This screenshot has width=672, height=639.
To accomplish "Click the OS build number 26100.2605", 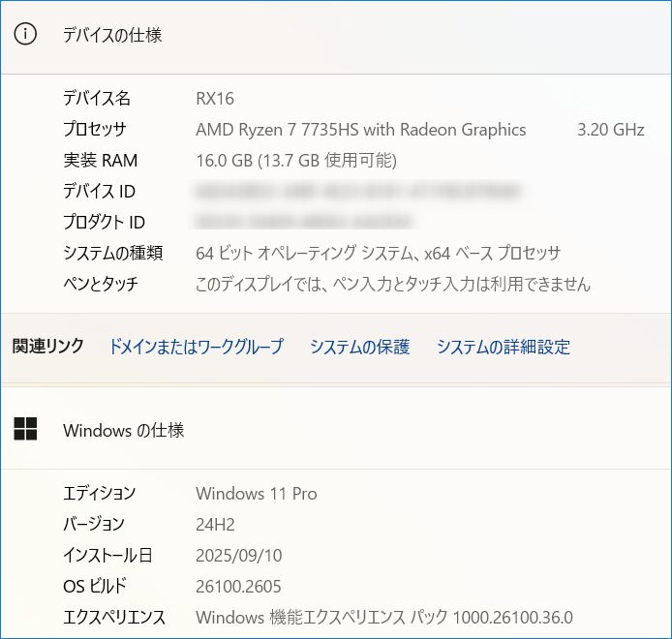I will pyautogui.click(x=238, y=587).
